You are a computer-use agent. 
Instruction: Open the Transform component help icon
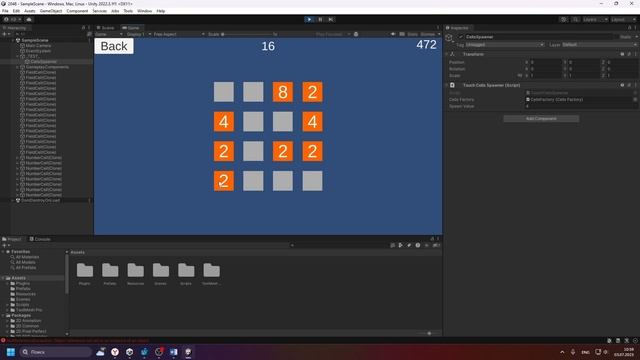click(x=622, y=54)
